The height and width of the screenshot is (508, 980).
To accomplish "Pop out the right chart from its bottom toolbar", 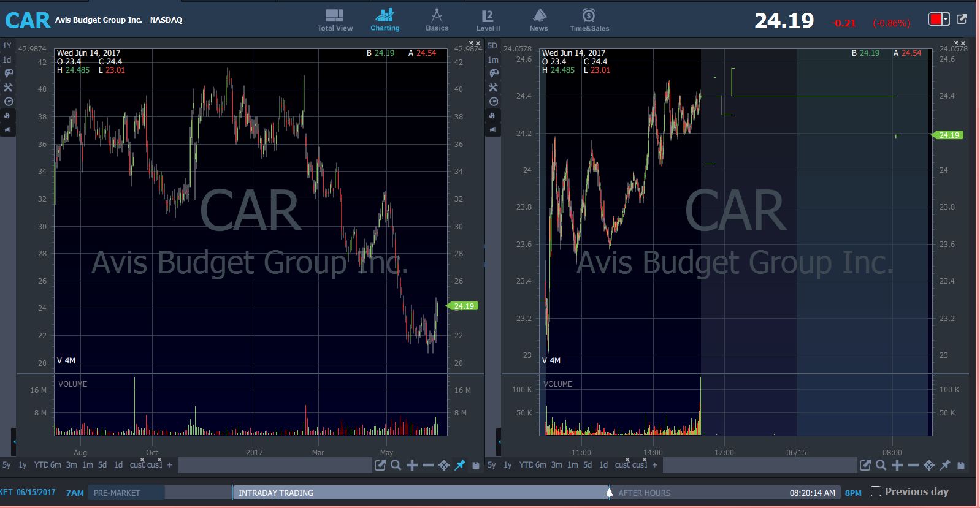I will pos(865,465).
